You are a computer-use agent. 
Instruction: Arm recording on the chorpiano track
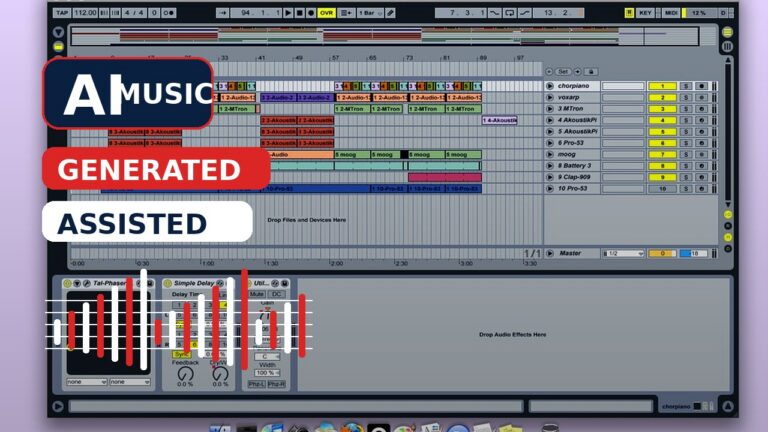701,86
